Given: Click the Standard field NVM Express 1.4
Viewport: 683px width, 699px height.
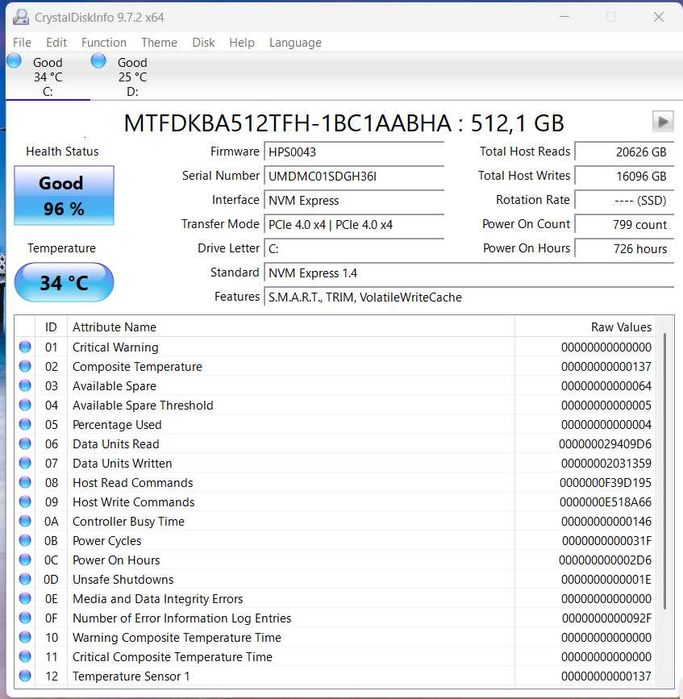Looking at the screenshot, I should tap(469, 273).
